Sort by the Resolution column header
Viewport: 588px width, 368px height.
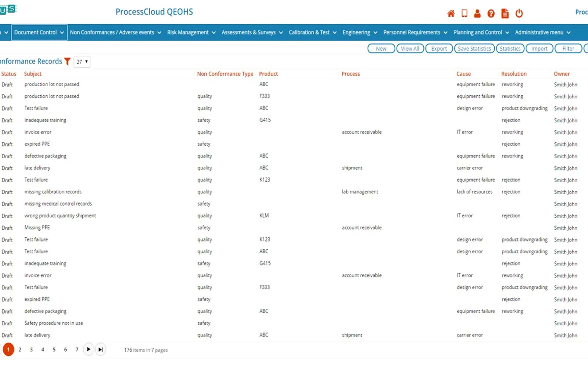514,74
